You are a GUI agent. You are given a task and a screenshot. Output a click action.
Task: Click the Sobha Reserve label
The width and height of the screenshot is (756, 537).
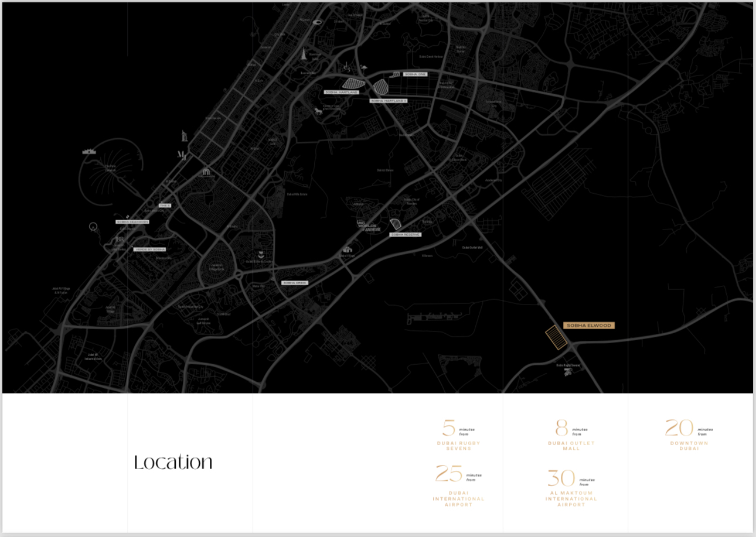click(x=405, y=234)
